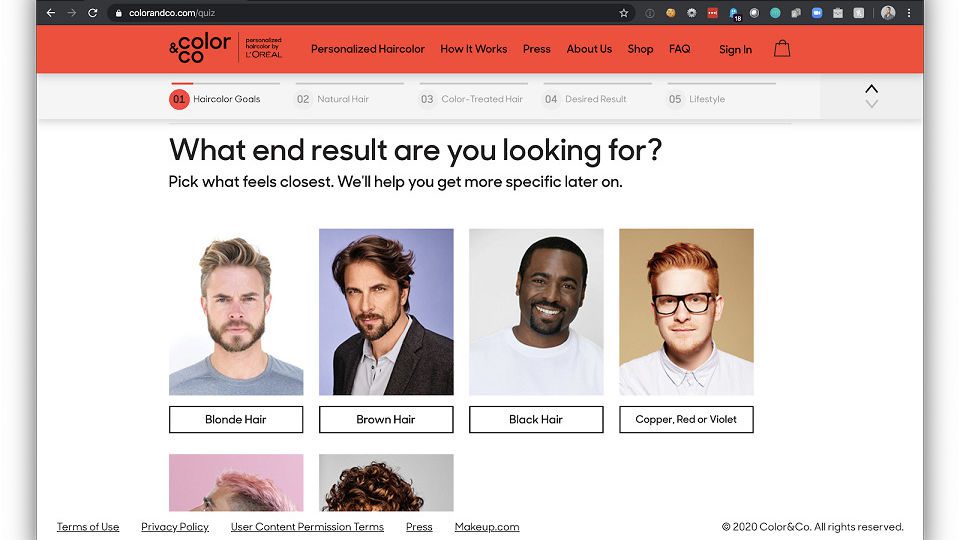Screen dimensions: 960x540
Task: Open the shopping bag cart icon
Action: 782,48
